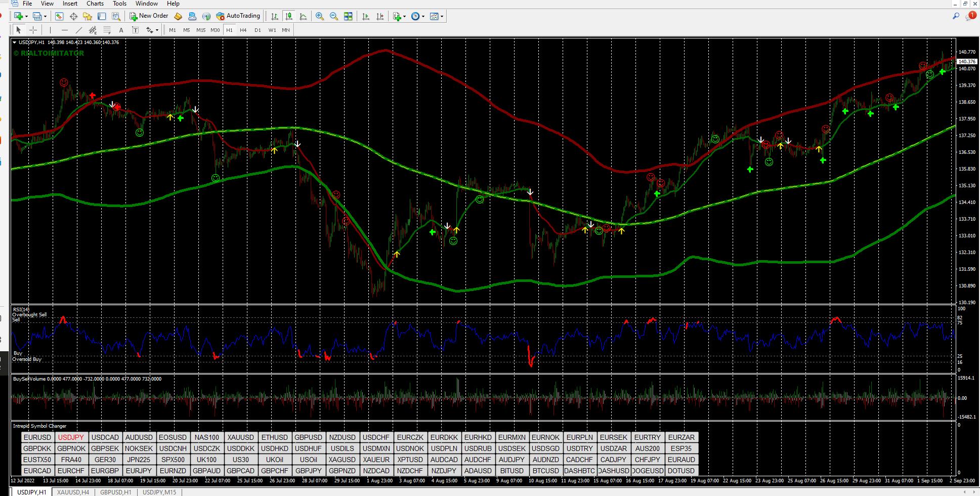Click the New Order button
Screen dimensions: 980x496
tap(149, 16)
